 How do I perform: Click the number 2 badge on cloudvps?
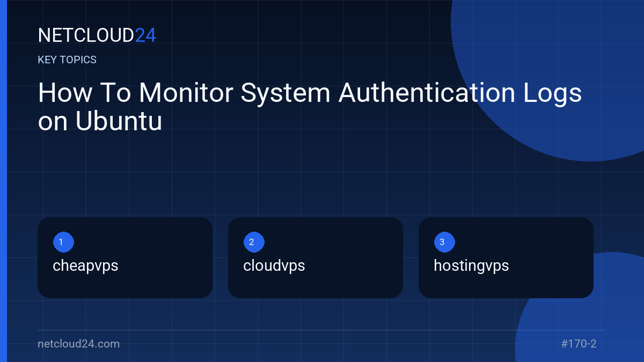[254, 242]
